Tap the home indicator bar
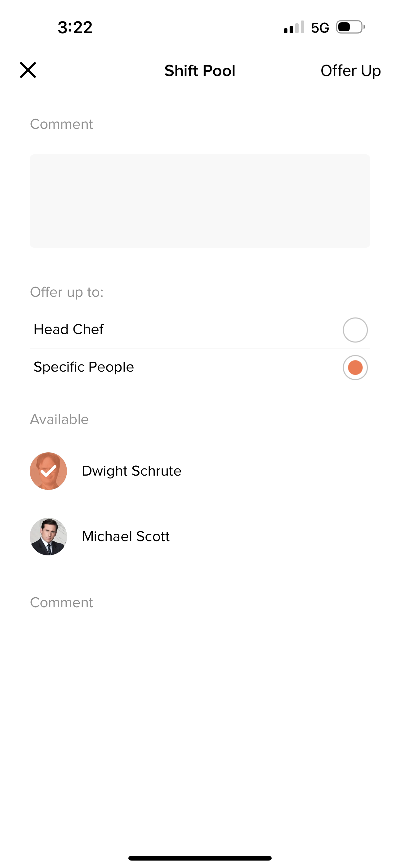400x868 pixels. (200, 858)
